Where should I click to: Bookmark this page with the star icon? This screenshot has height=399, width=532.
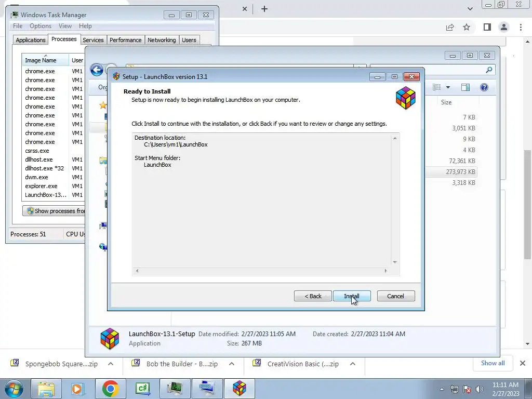tap(467, 27)
